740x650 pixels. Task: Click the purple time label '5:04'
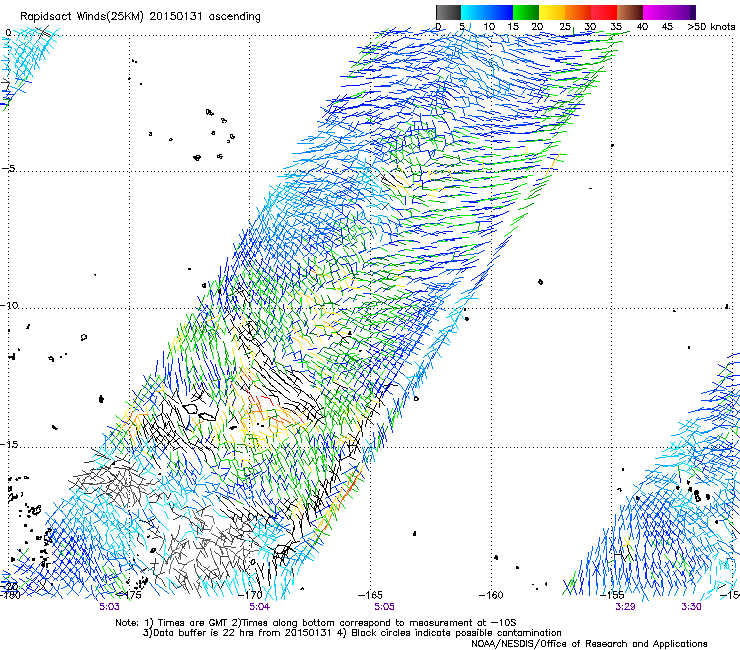260,607
